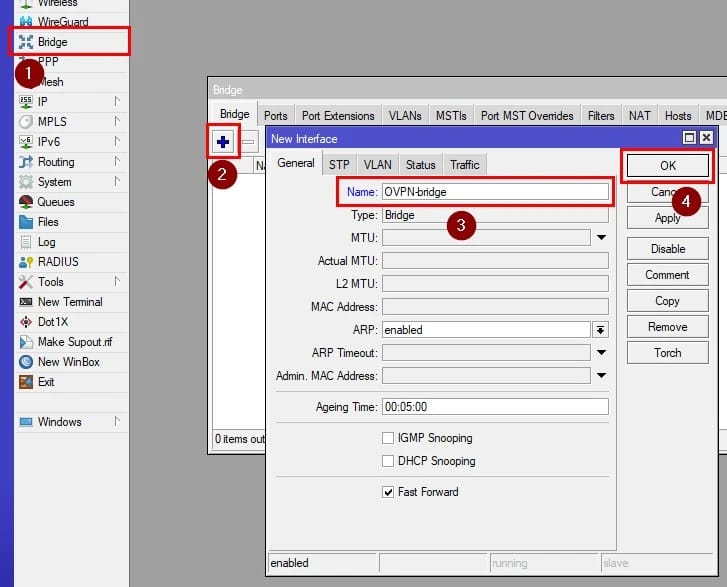This screenshot has height=587, width=727.
Task: Open the VLAN tab in New Interface
Action: pos(377,165)
